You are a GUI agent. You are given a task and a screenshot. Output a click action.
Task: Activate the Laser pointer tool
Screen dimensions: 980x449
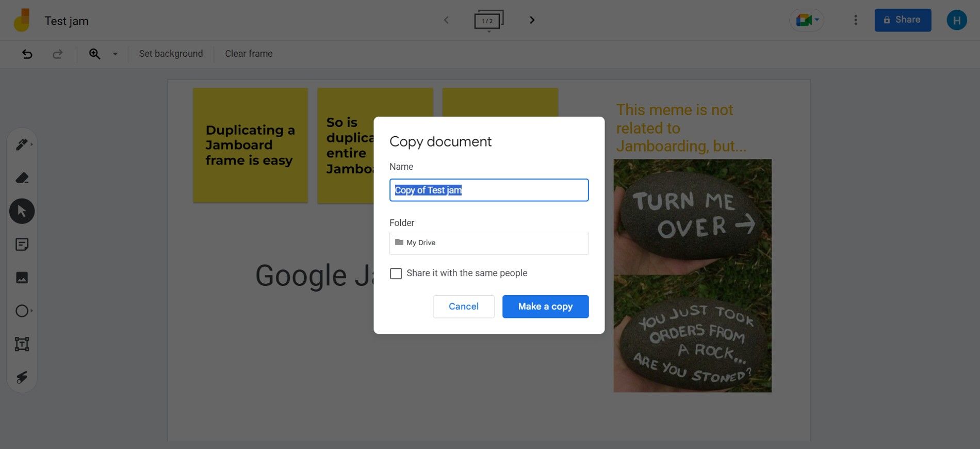pyautogui.click(x=22, y=377)
